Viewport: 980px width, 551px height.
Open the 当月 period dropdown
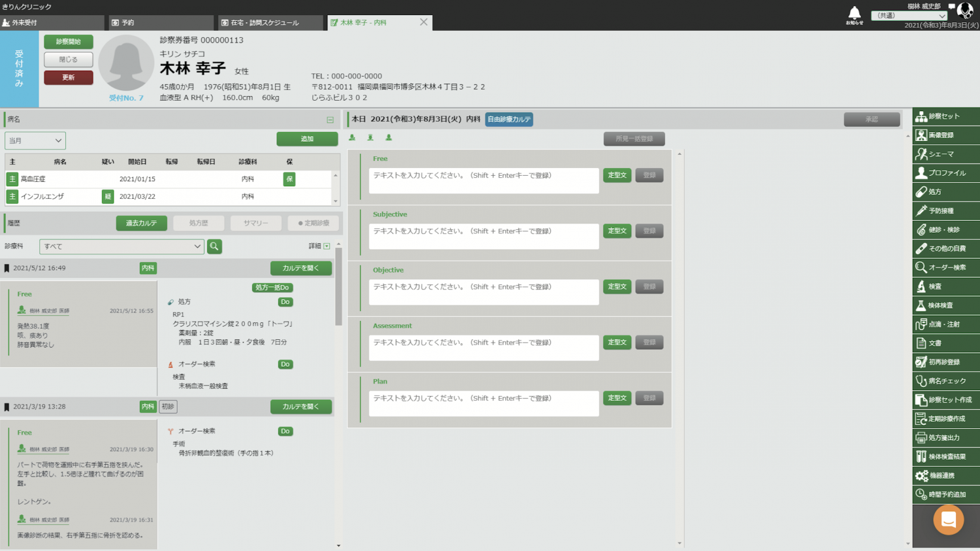[35, 141]
